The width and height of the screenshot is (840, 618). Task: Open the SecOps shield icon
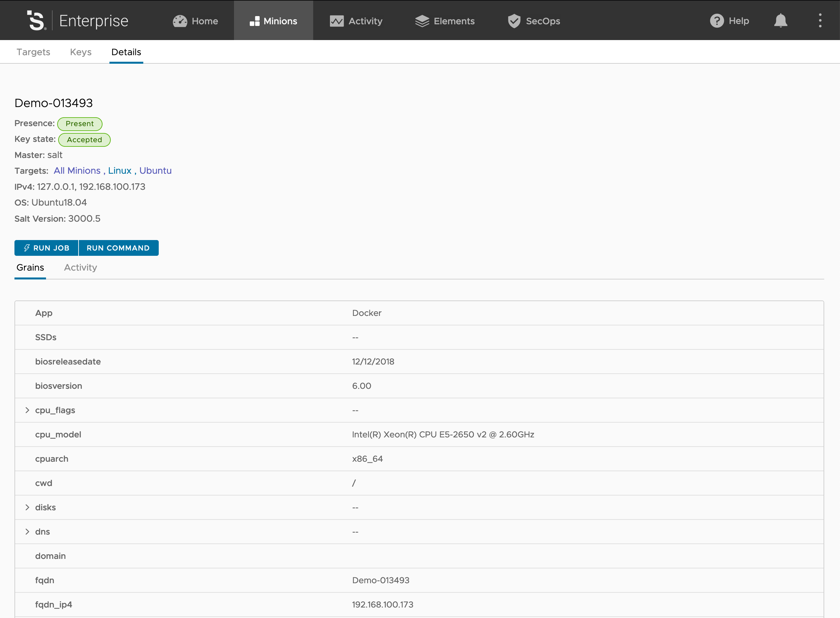(514, 21)
